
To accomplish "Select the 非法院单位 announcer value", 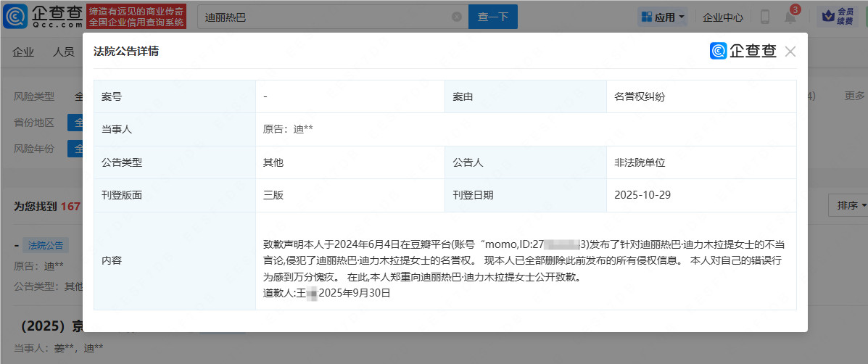I will click(640, 162).
